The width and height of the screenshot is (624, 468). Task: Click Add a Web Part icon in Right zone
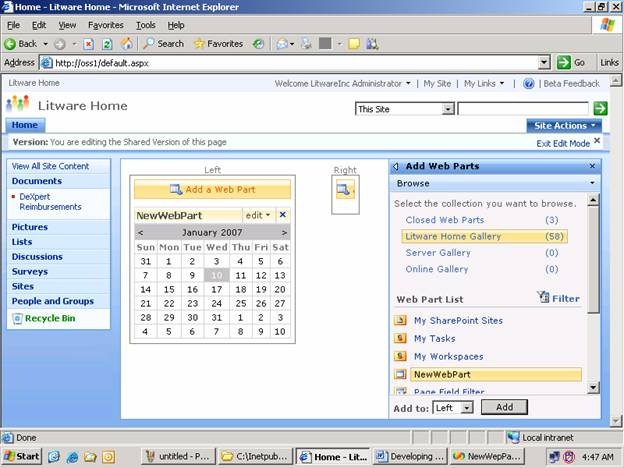point(345,190)
